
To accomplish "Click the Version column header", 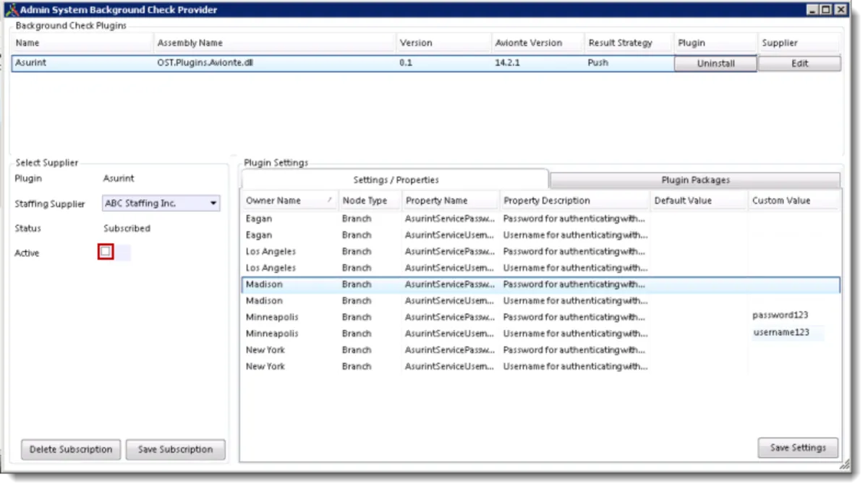I will [444, 43].
